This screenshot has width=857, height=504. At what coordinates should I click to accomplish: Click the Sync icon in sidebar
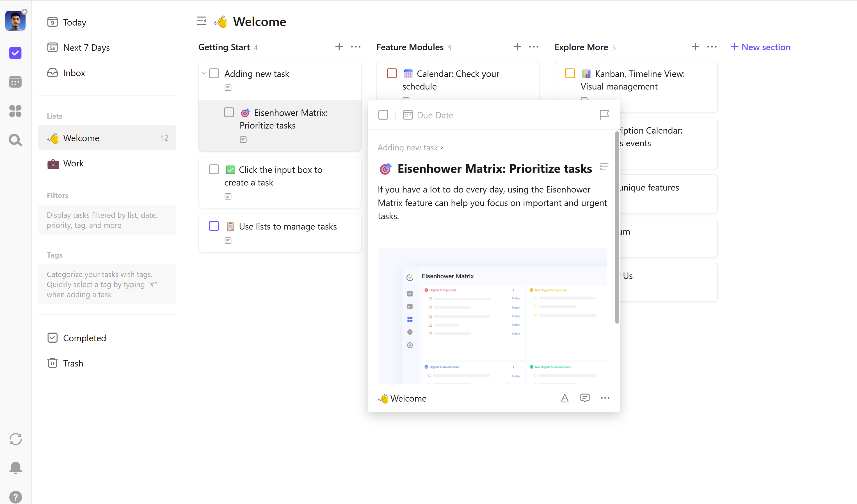coord(15,439)
